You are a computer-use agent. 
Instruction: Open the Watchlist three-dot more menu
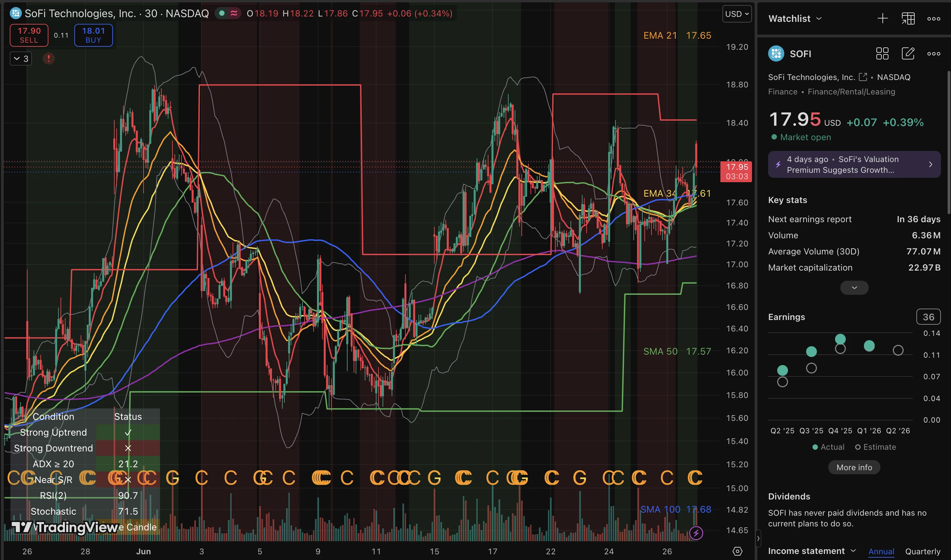[934, 18]
